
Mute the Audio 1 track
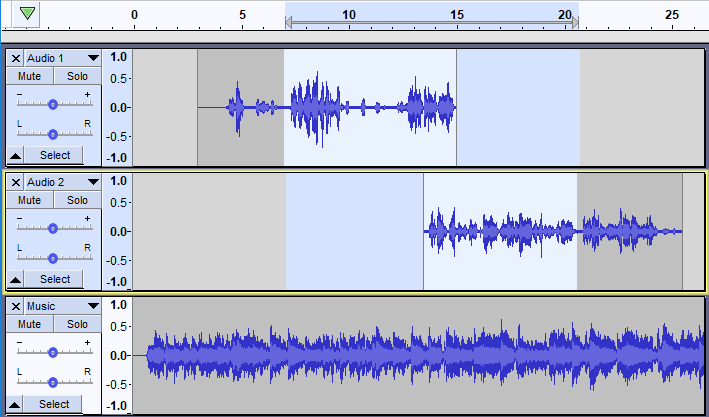click(30, 76)
